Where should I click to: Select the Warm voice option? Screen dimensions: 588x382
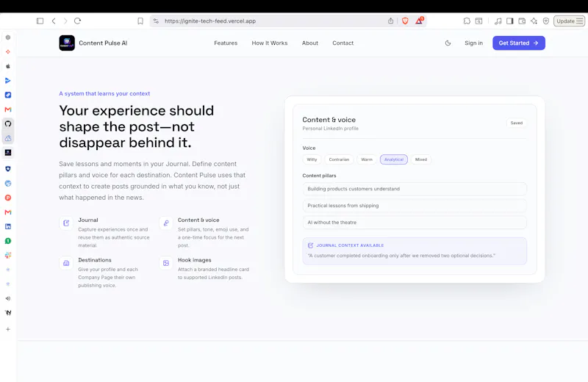(367, 159)
